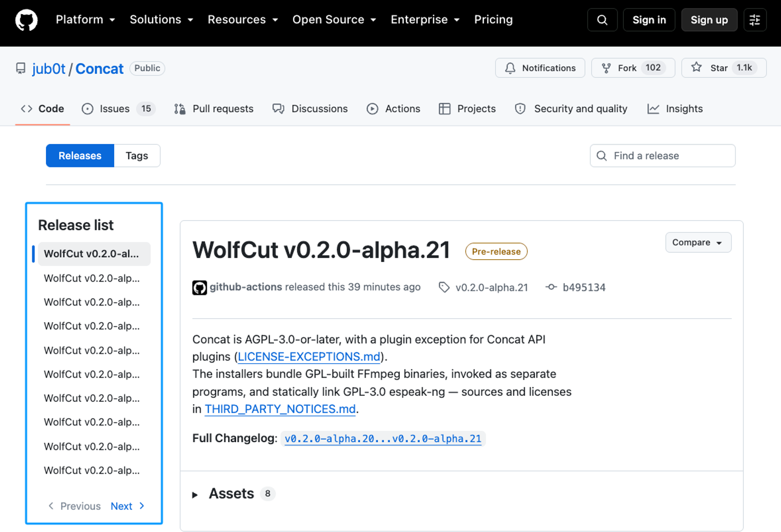
Task: Click the github-actions avatar icon
Action: click(200, 287)
